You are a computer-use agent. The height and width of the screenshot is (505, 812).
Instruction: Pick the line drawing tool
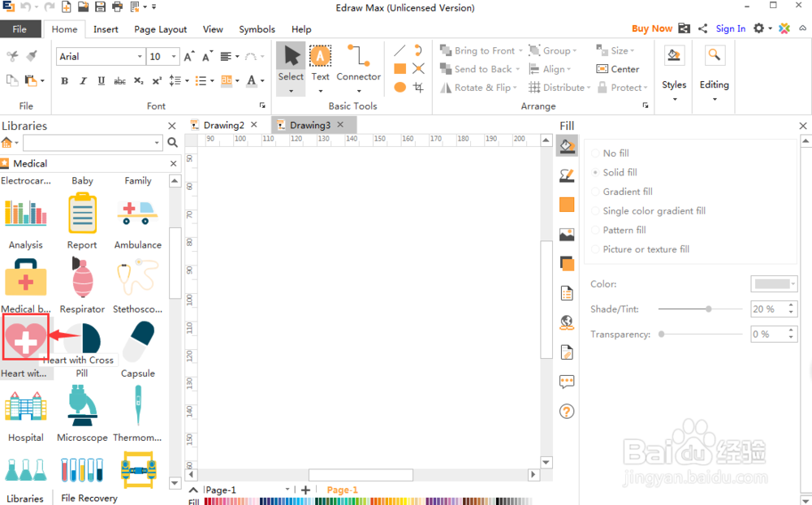pos(400,50)
